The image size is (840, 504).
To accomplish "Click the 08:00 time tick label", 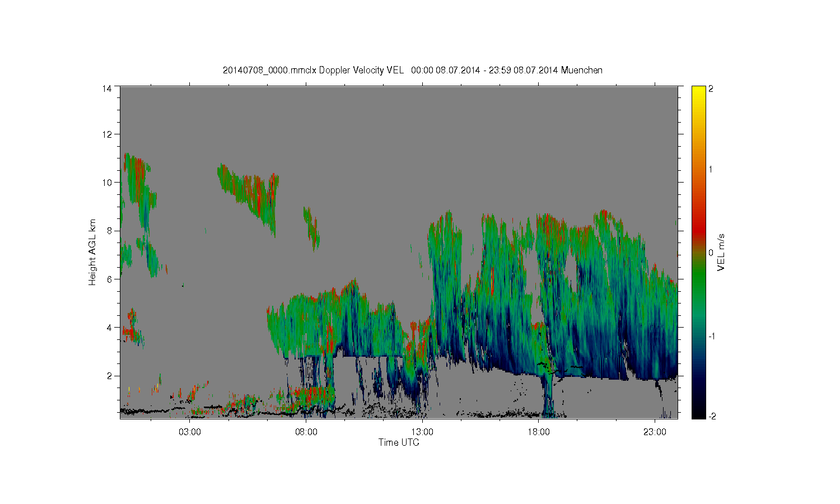I will coord(306,432).
